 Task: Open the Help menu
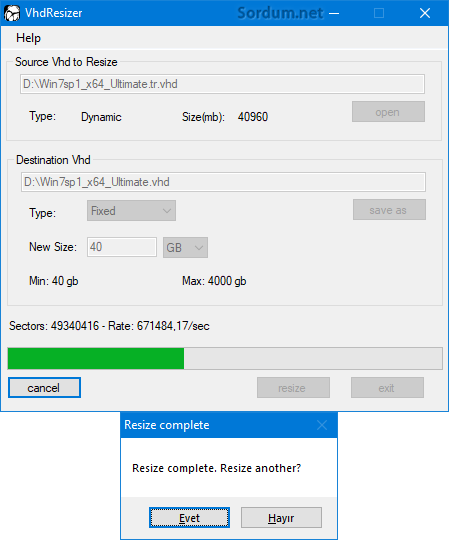(x=28, y=38)
